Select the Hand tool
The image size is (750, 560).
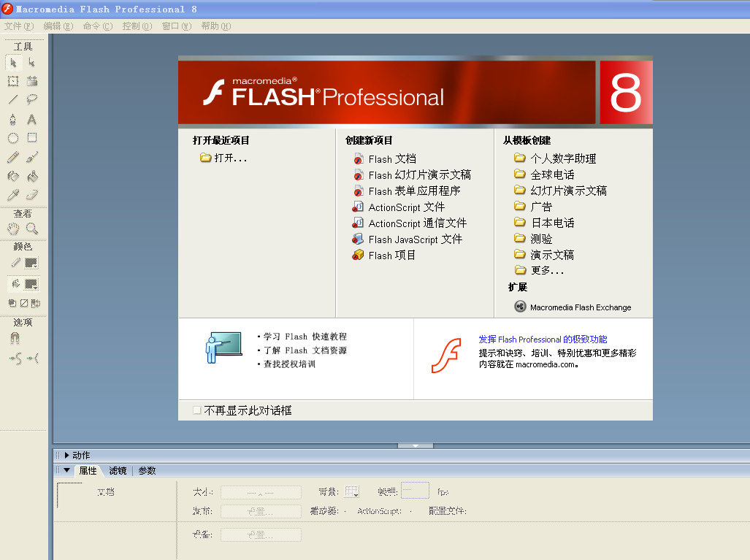click(13, 229)
